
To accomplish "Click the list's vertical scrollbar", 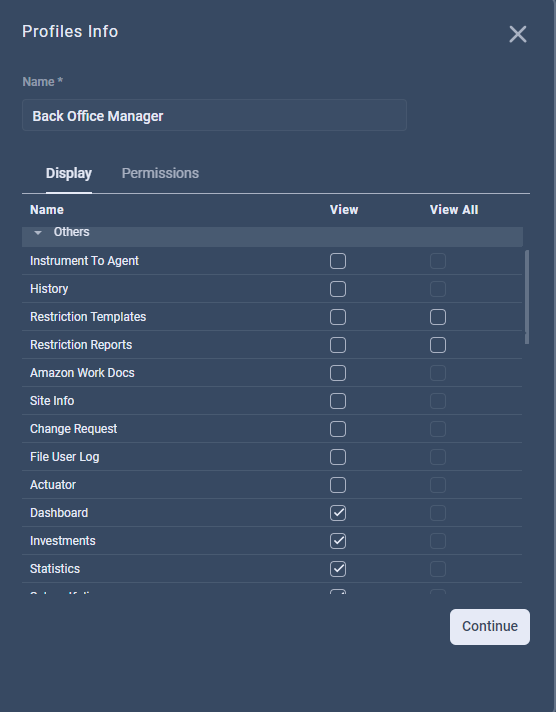I will (x=527, y=297).
